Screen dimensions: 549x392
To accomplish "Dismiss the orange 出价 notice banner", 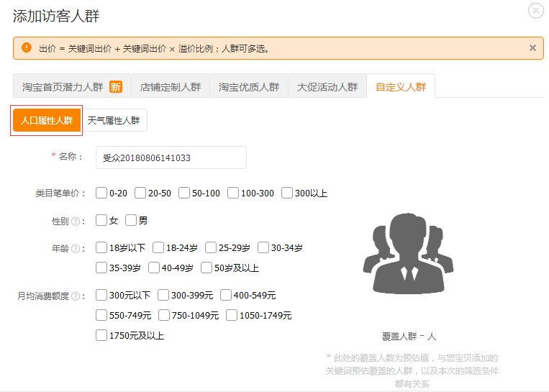I will (532, 48).
